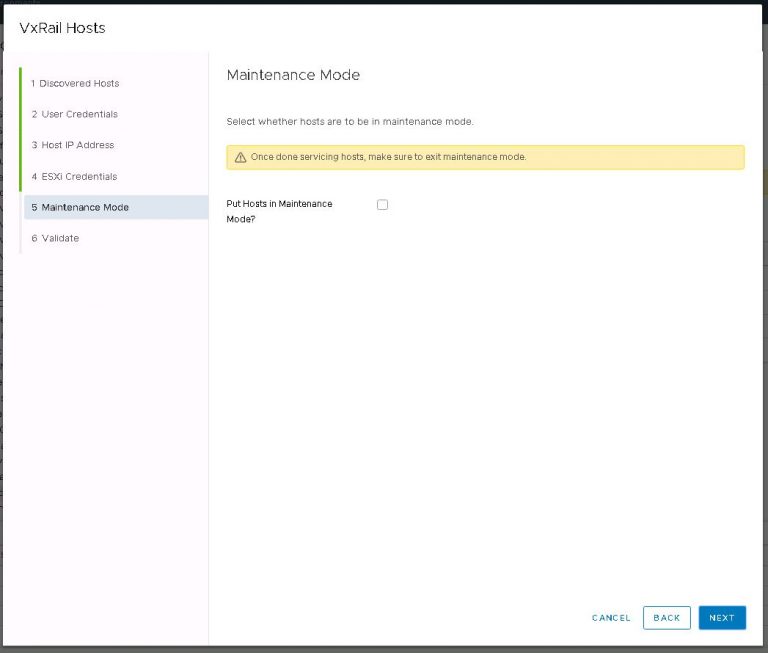Click the VxRail Hosts dialog title

62,28
